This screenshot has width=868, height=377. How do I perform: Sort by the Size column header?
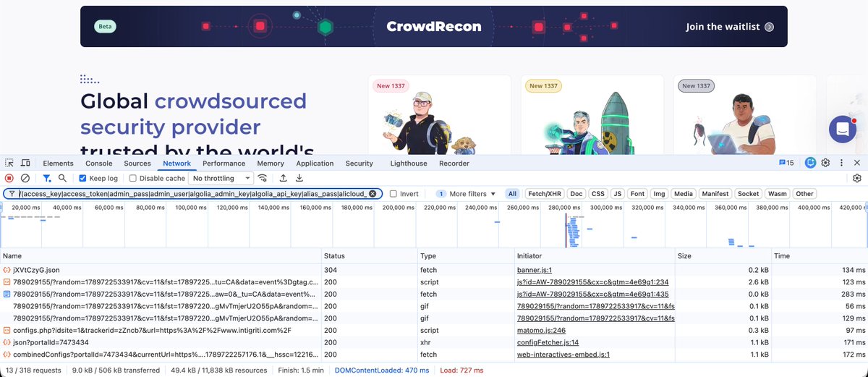[x=723, y=256]
